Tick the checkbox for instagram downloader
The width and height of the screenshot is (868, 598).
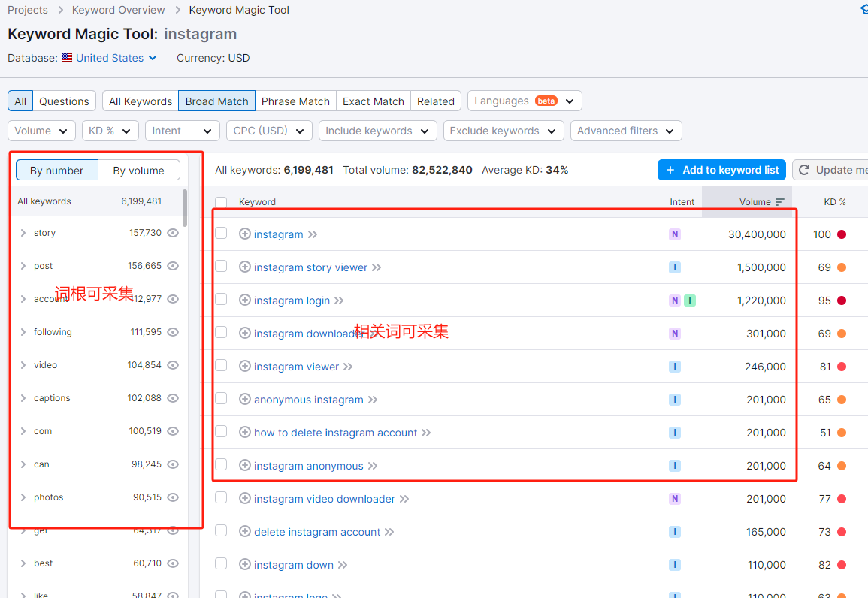[x=221, y=333]
